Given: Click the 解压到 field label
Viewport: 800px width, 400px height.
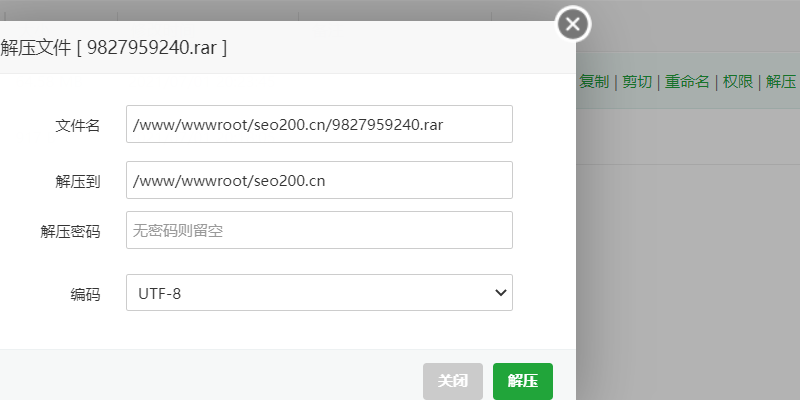Looking at the screenshot, I should [77, 181].
